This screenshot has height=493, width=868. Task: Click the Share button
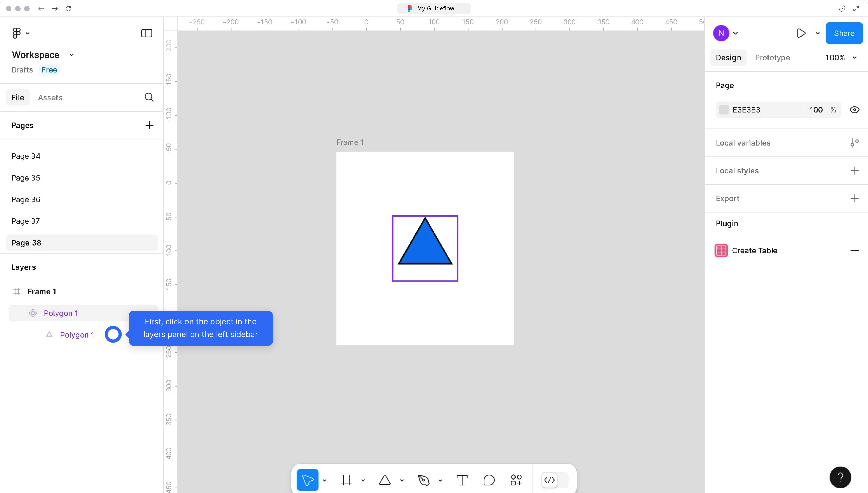[844, 33]
